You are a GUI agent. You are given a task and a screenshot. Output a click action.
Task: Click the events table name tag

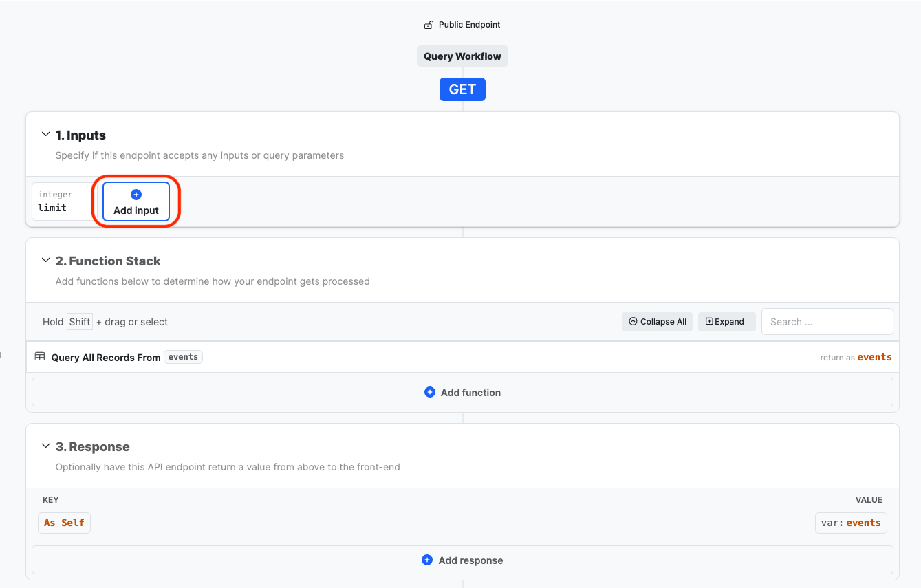183,357
